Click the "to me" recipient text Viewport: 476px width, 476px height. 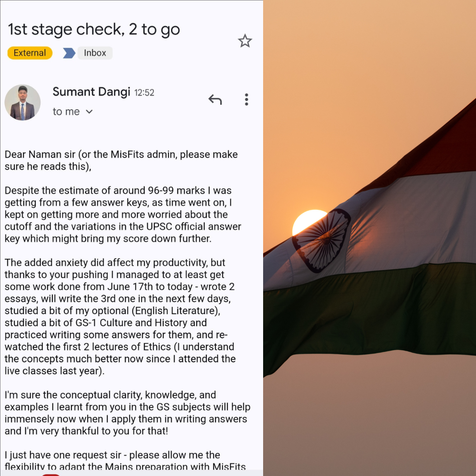click(66, 112)
